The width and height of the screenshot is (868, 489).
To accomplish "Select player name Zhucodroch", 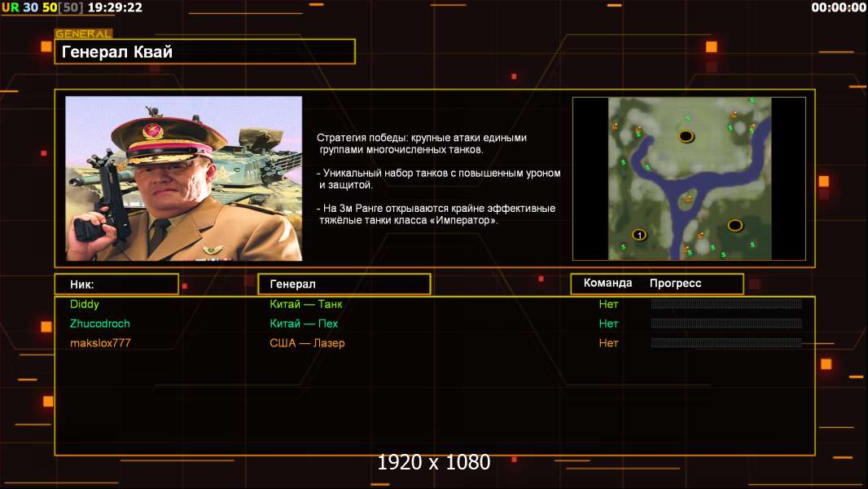I will 99,324.
